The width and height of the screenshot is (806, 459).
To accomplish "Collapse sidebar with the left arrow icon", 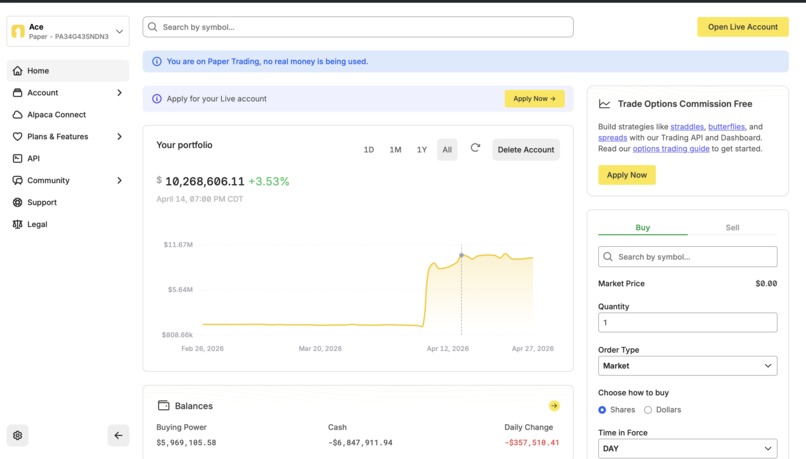I will point(118,435).
